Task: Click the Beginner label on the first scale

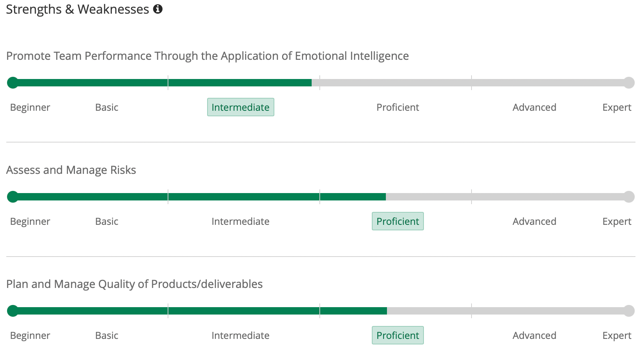Action: [x=30, y=107]
